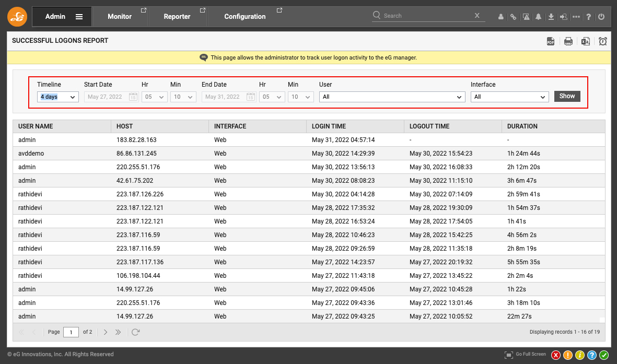617x364 pixels.
Task: Click the Search input field
Action: [x=427, y=16]
